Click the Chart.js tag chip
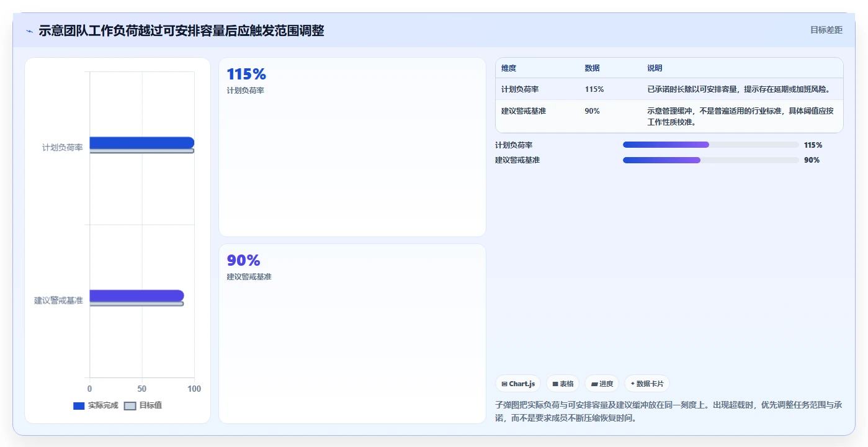This screenshot has height=447, width=868. [x=518, y=384]
